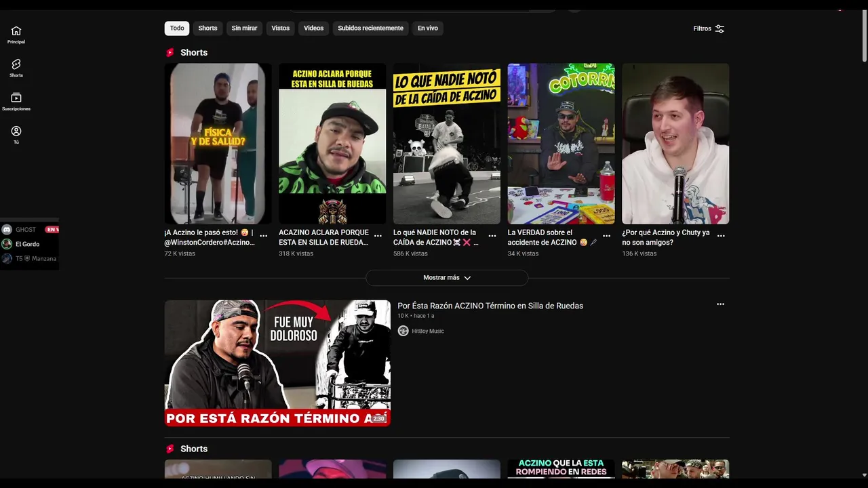
Task: Click the page vertical scrollbar
Action: pos(864,37)
